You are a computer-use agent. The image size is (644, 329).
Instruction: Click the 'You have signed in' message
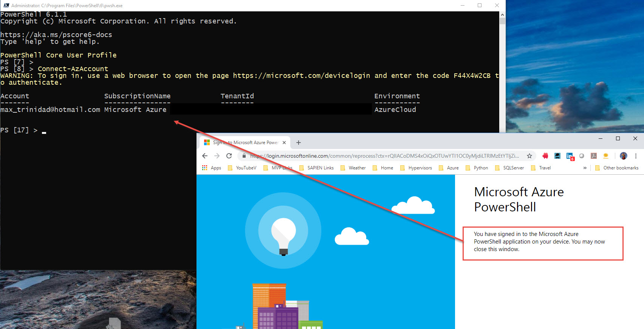[539, 242]
